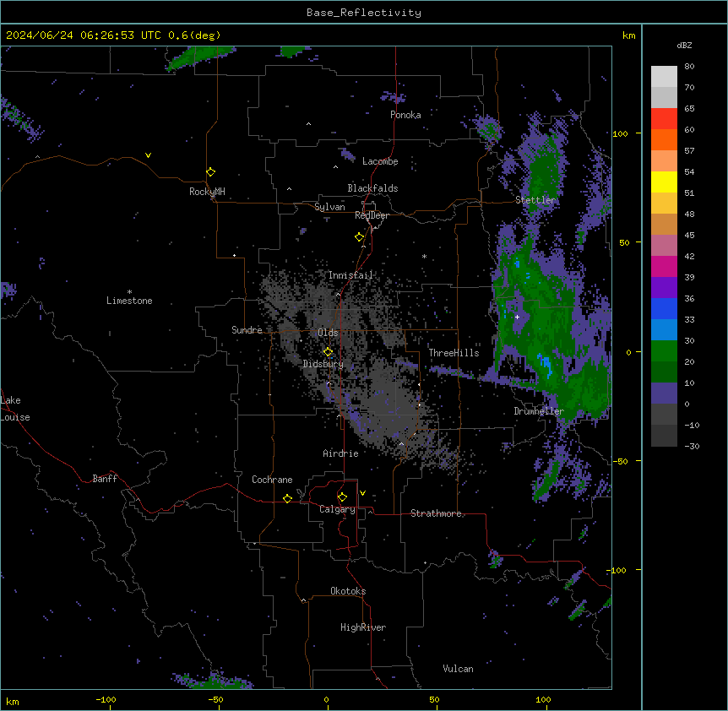Click the yellow diamond marker above RockyMH
The height and width of the screenshot is (711, 728).
(210, 172)
